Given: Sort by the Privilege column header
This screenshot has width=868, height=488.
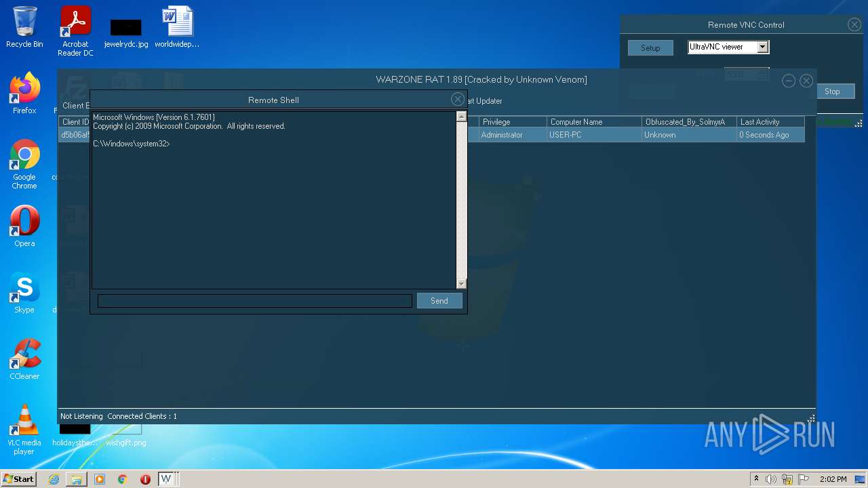Looking at the screenshot, I should [x=513, y=122].
